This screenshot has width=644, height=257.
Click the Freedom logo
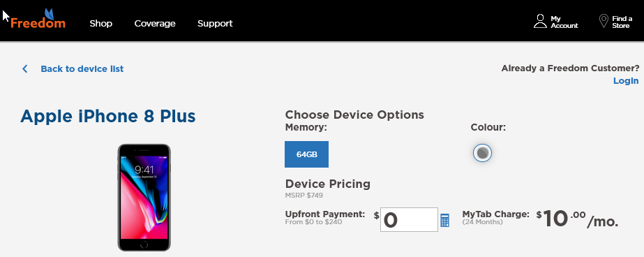click(38, 19)
